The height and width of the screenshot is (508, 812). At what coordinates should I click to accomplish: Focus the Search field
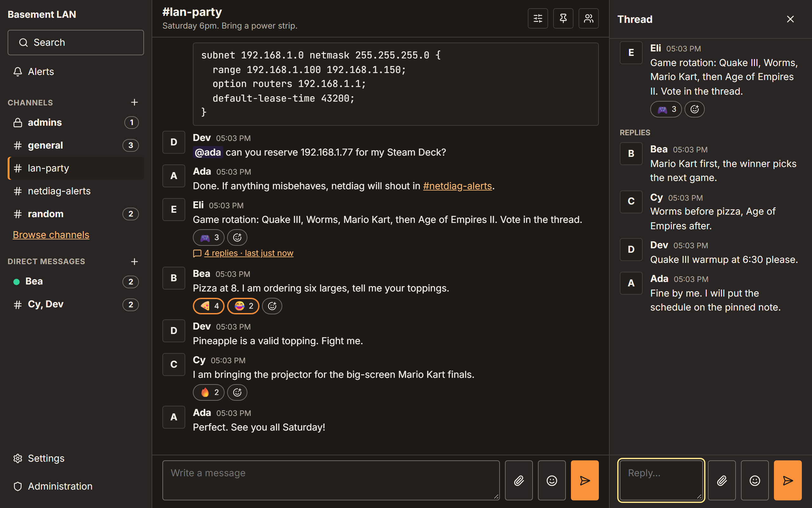pos(76,43)
